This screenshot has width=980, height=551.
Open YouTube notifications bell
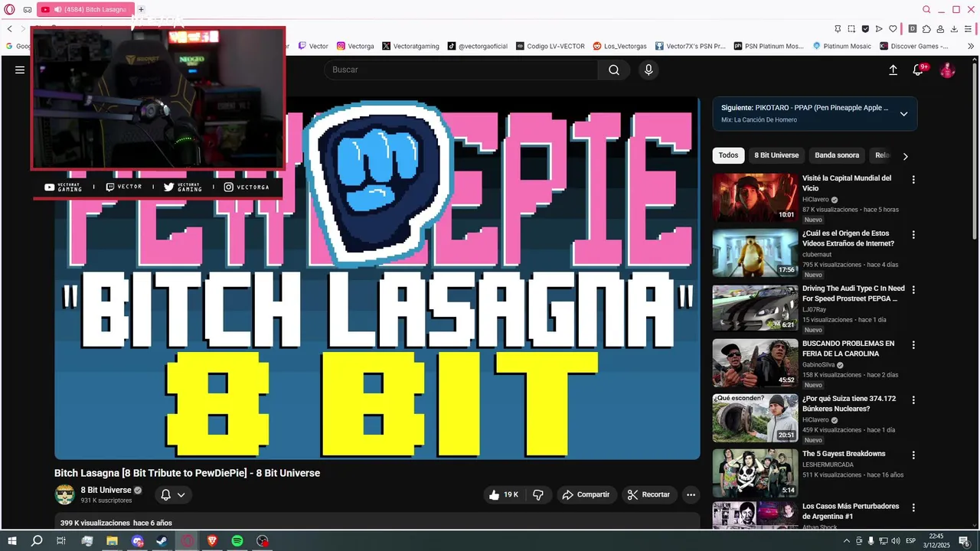point(918,70)
